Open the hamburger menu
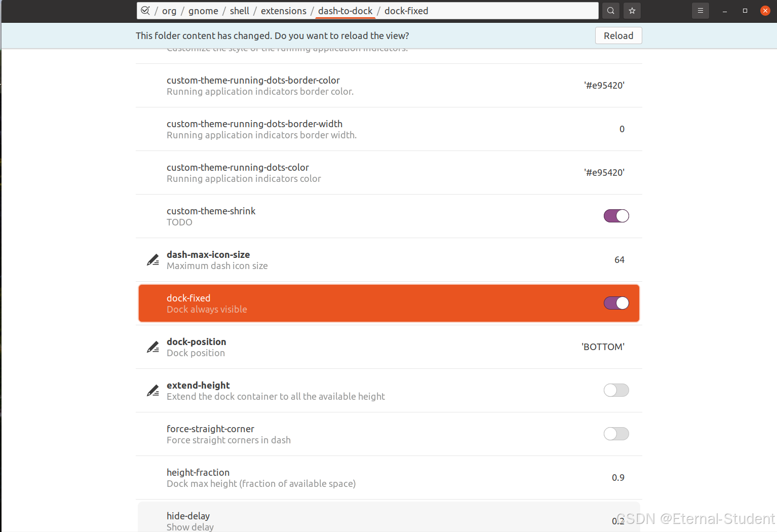The height and width of the screenshot is (532, 777). 701,11
